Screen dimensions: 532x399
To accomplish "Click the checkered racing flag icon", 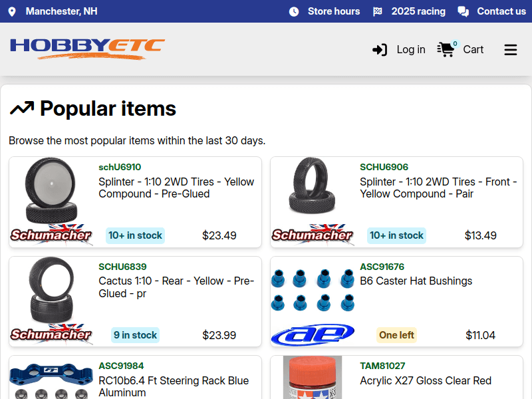I will tap(378, 11).
